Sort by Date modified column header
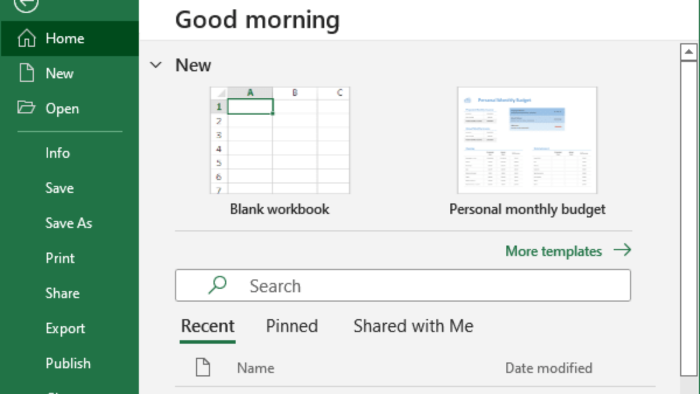 (549, 368)
